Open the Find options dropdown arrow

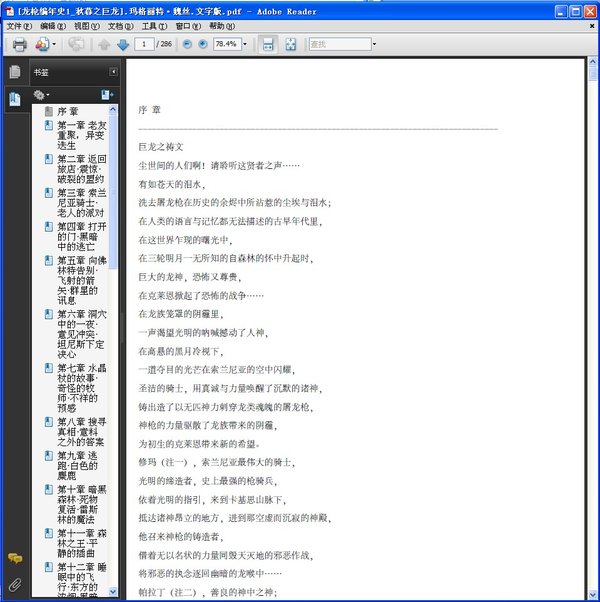pyautogui.click(x=374, y=44)
